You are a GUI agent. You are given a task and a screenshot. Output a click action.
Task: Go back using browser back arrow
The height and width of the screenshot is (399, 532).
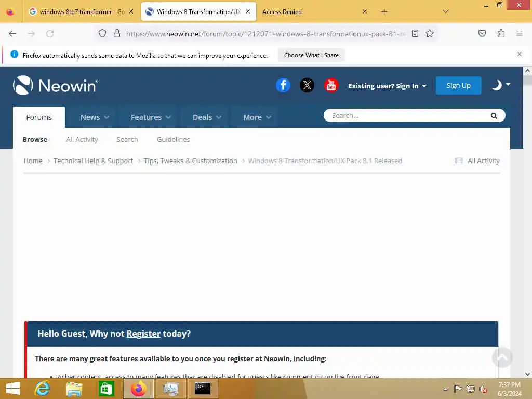[x=12, y=34]
